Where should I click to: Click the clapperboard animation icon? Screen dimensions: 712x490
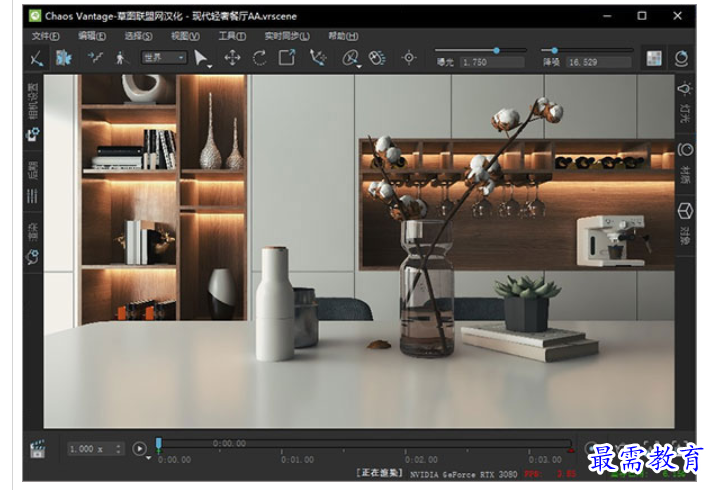(37, 449)
